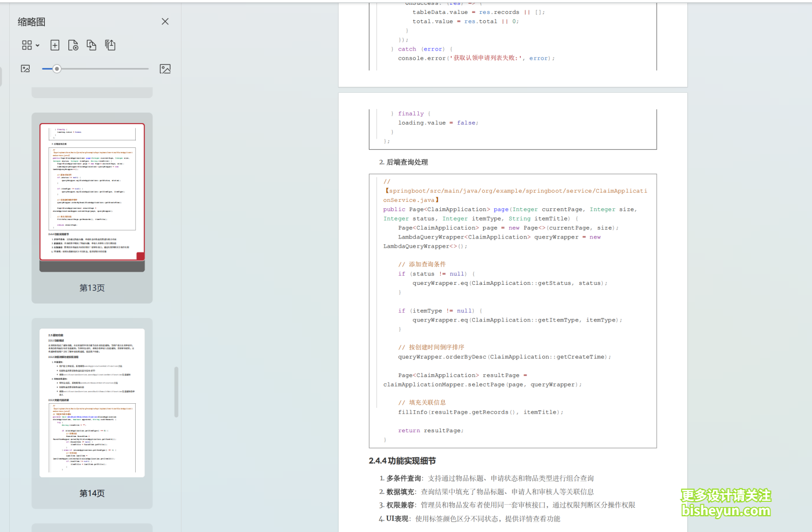Image resolution: width=812 pixels, height=532 pixels.
Task: Click the extract pages icon
Action: [x=110, y=45]
